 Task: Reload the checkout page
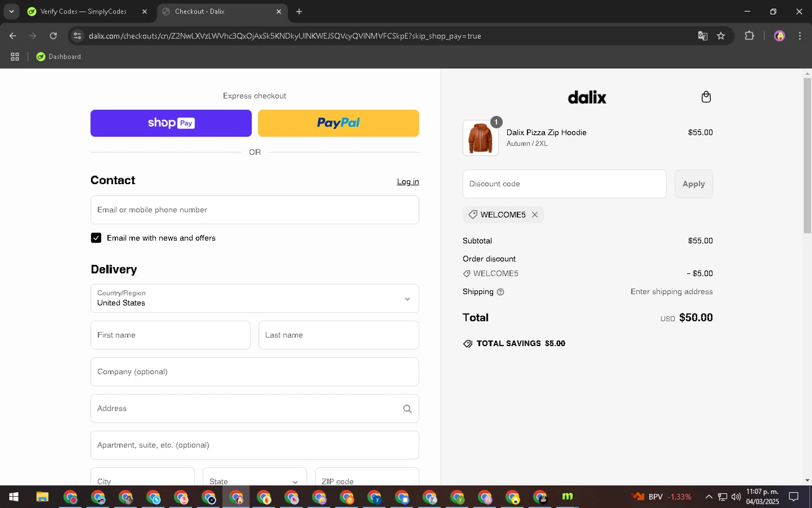(53, 36)
